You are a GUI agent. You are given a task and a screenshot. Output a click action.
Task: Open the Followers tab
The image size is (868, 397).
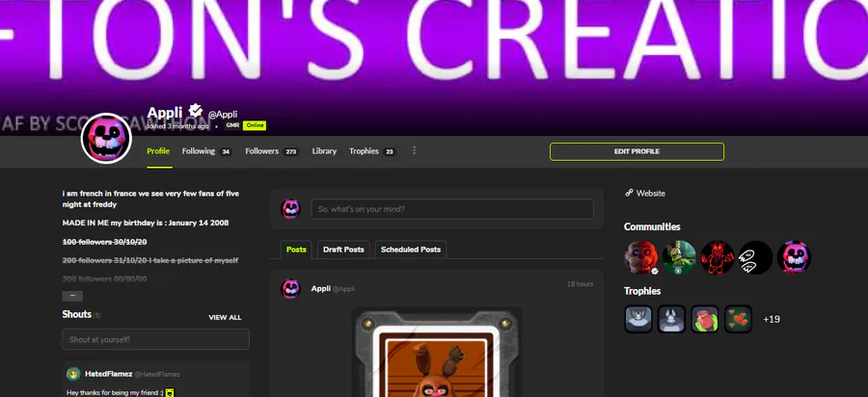pyautogui.click(x=272, y=151)
